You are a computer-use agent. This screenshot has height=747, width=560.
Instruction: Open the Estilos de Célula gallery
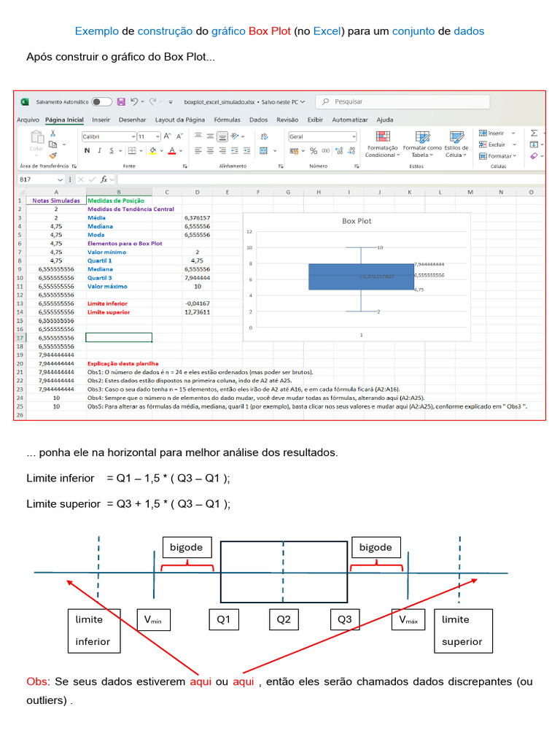pos(456,144)
